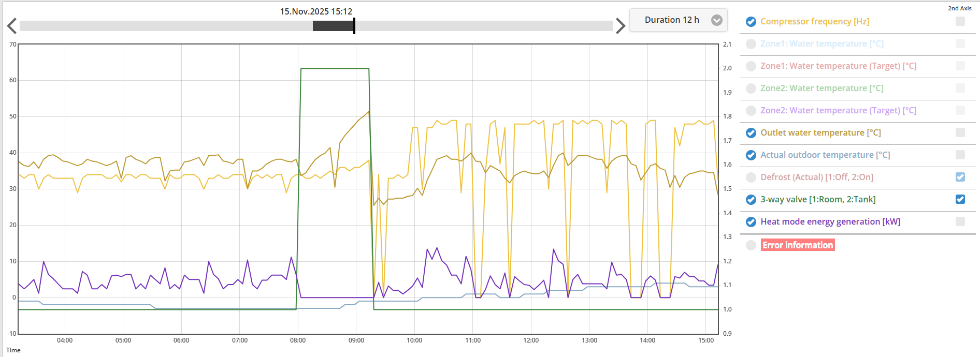Click Zone1: Water temperature (Target) label
The width and height of the screenshot is (980, 357).
[x=838, y=66]
